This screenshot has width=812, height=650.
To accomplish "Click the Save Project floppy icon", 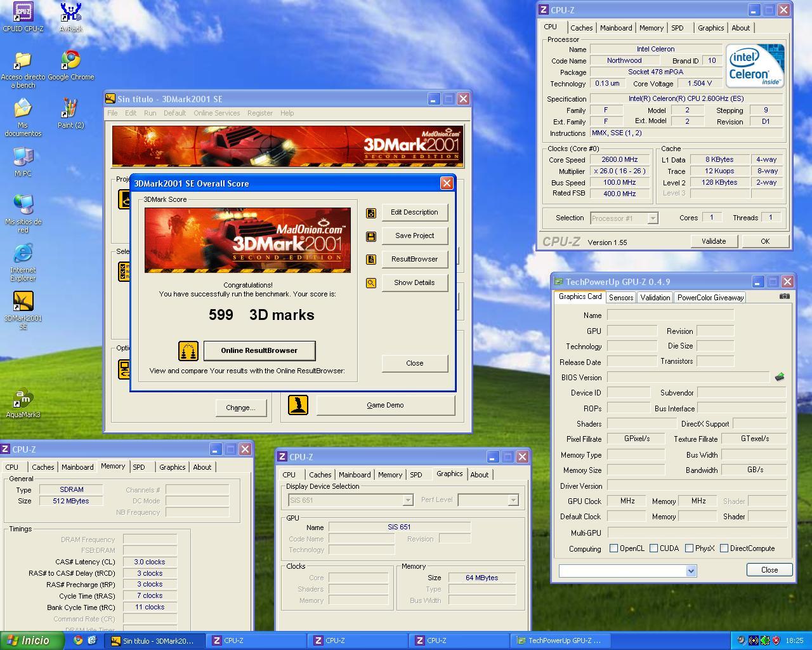I will (371, 236).
